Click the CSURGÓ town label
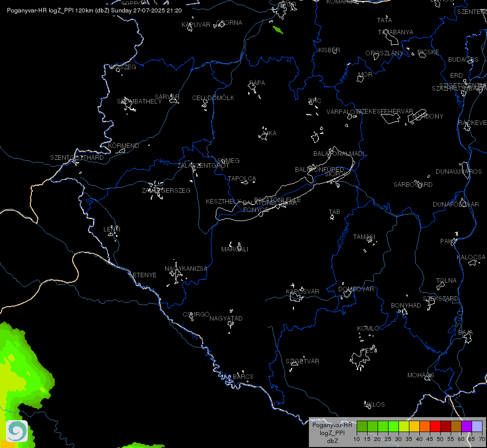The image size is (487, 448). tap(196, 315)
